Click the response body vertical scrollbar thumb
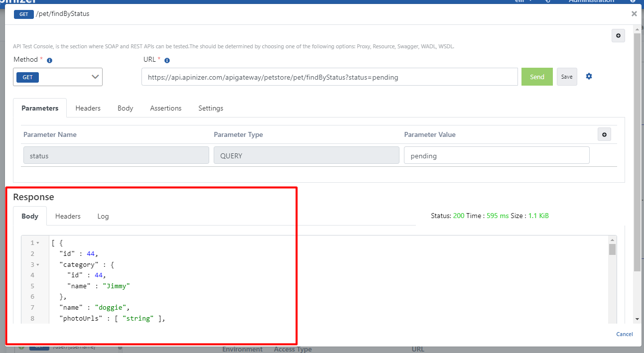The image size is (644, 353). (612, 249)
